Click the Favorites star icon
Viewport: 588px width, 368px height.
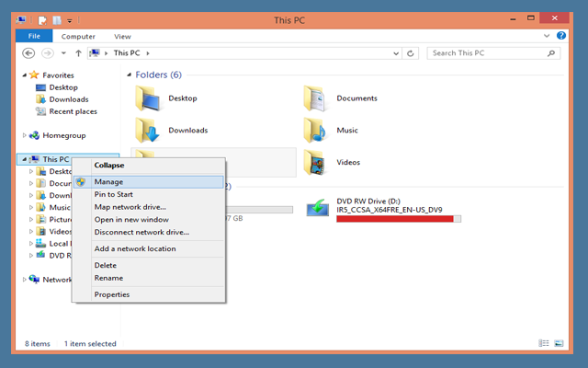point(34,75)
